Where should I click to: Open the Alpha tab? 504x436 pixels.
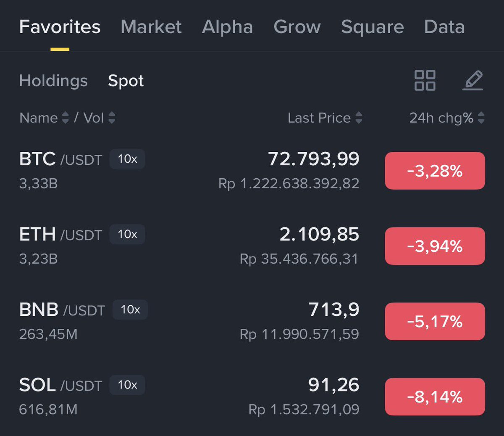[x=228, y=27]
